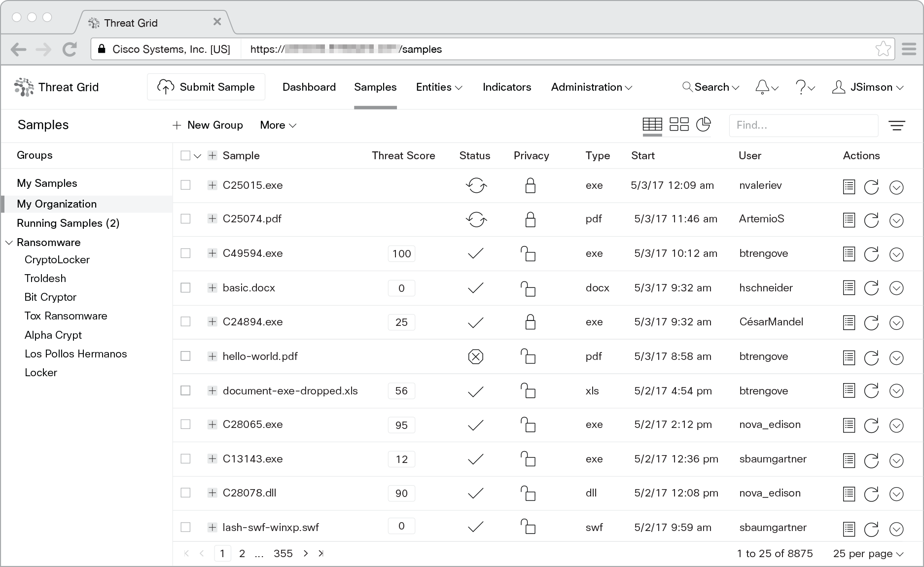Open the filter lines icon beside Find
This screenshot has width=924, height=567.
coord(896,126)
